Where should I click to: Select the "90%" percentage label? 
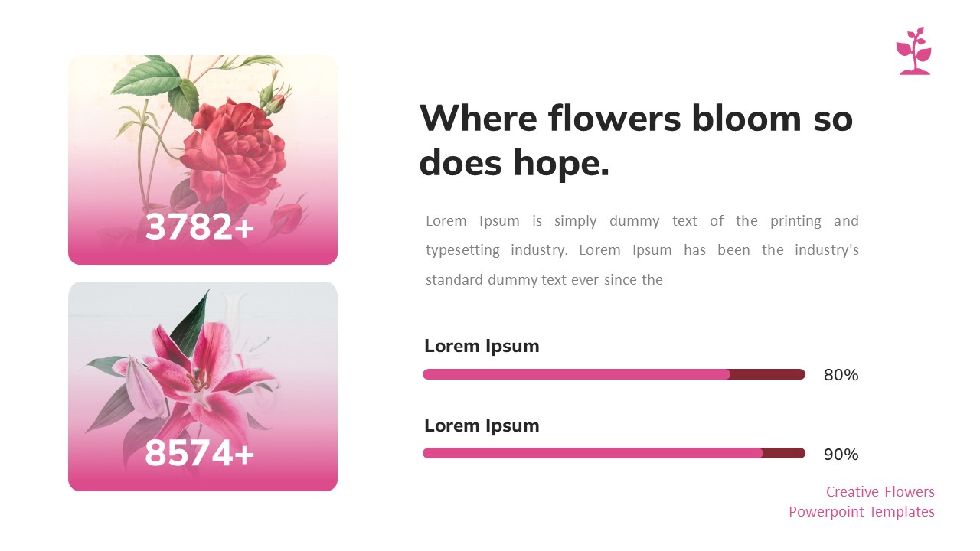[841, 455]
